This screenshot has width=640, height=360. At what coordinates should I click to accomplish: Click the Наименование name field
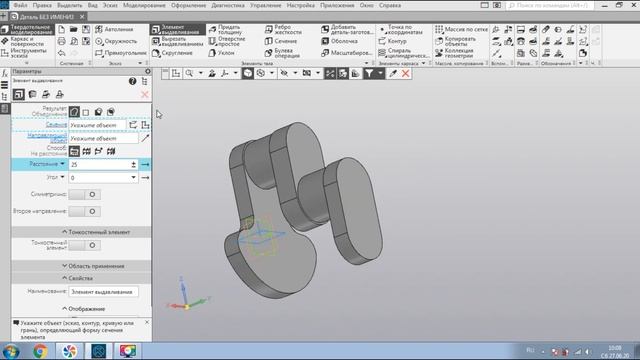[103, 292]
